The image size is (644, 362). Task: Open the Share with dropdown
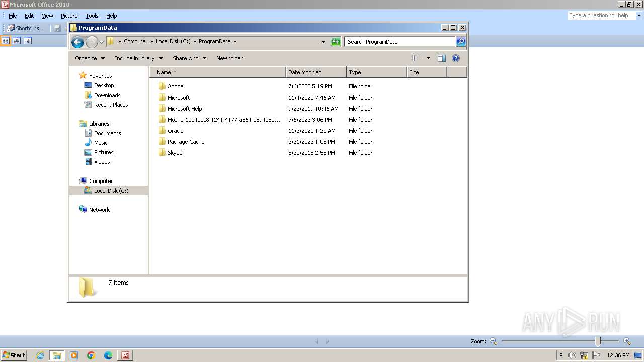click(x=189, y=58)
